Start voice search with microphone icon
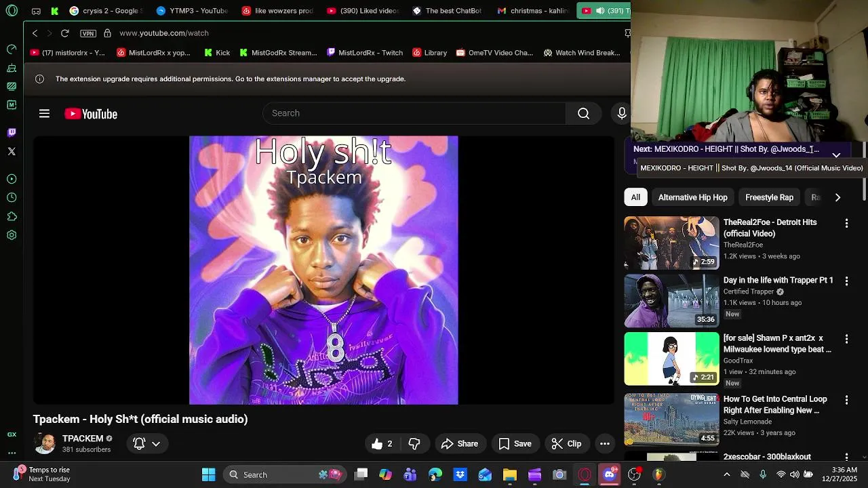 [x=621, y=113]
